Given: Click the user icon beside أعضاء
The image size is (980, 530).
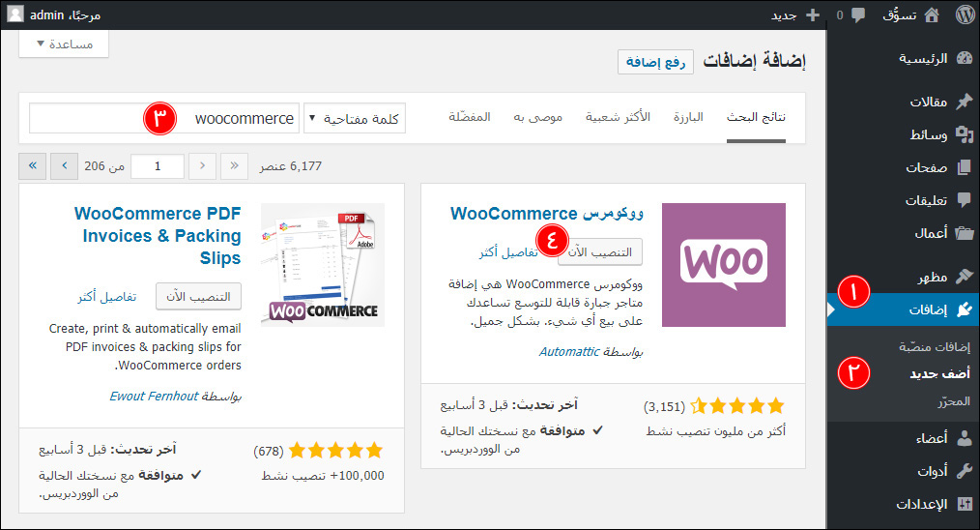Looking at the screenshot, I should pos(965,438).
